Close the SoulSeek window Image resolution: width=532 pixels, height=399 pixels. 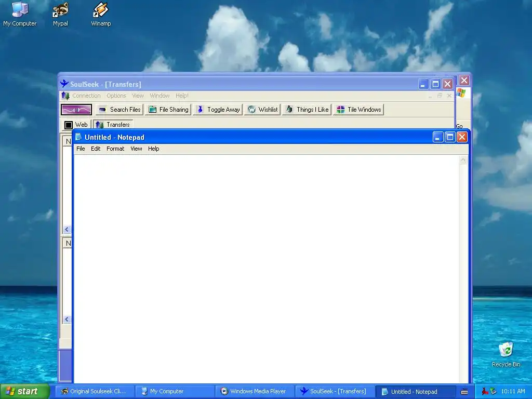click(448, 84)
